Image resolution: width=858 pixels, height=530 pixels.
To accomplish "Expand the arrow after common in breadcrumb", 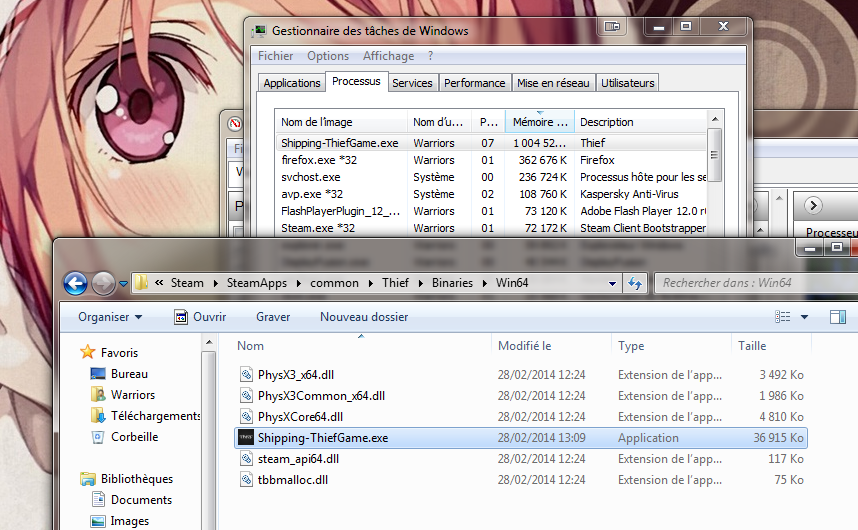I will point(371,283).
